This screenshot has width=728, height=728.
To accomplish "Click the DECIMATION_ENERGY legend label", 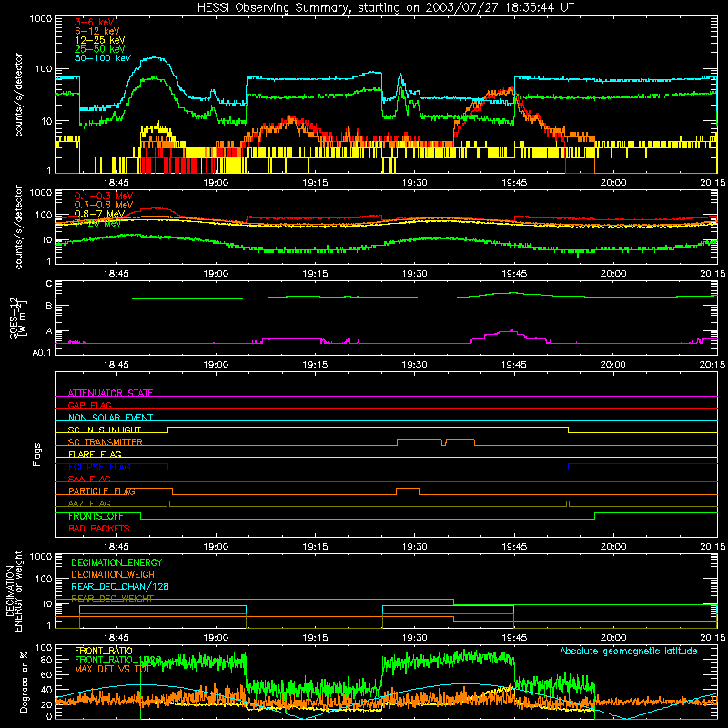I will 116,562.
